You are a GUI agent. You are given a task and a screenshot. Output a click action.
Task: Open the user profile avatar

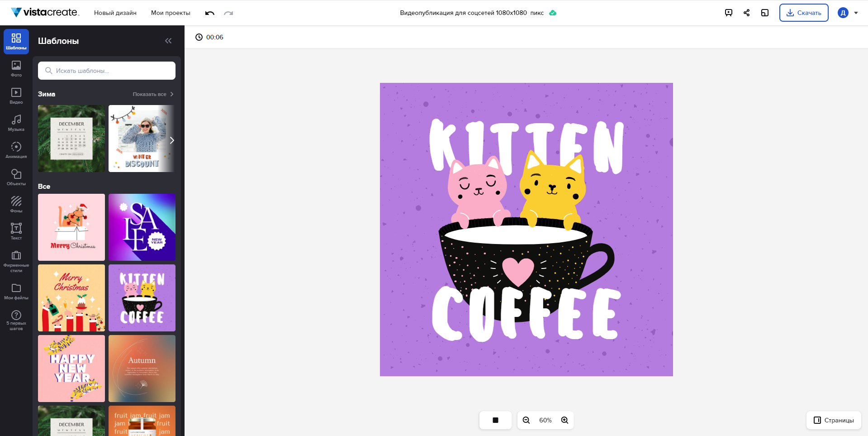coord(843,13)
